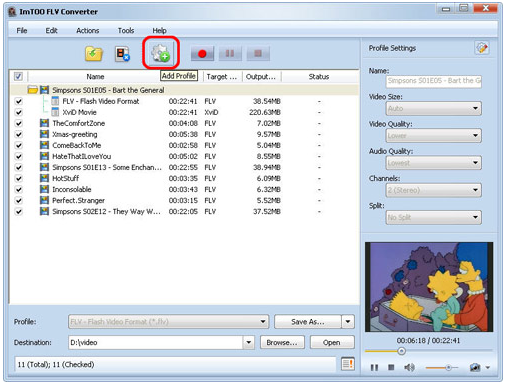This screenshot has height=384, width=507.
Task: Select the Inconsolable file row
Action: [x=184, y=189]
